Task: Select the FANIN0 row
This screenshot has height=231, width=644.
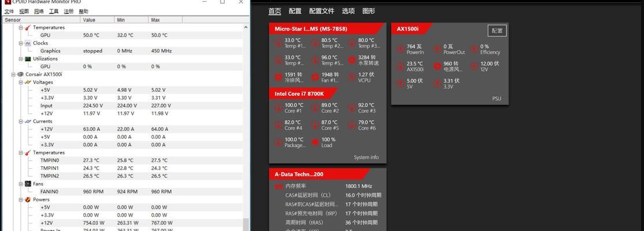Action: coord(123,192)
